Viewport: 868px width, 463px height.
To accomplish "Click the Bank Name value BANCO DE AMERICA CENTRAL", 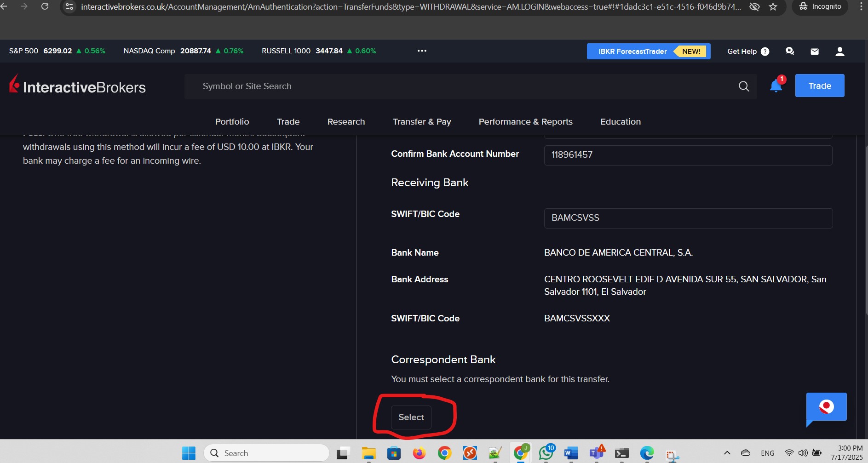I will (618, 252).
